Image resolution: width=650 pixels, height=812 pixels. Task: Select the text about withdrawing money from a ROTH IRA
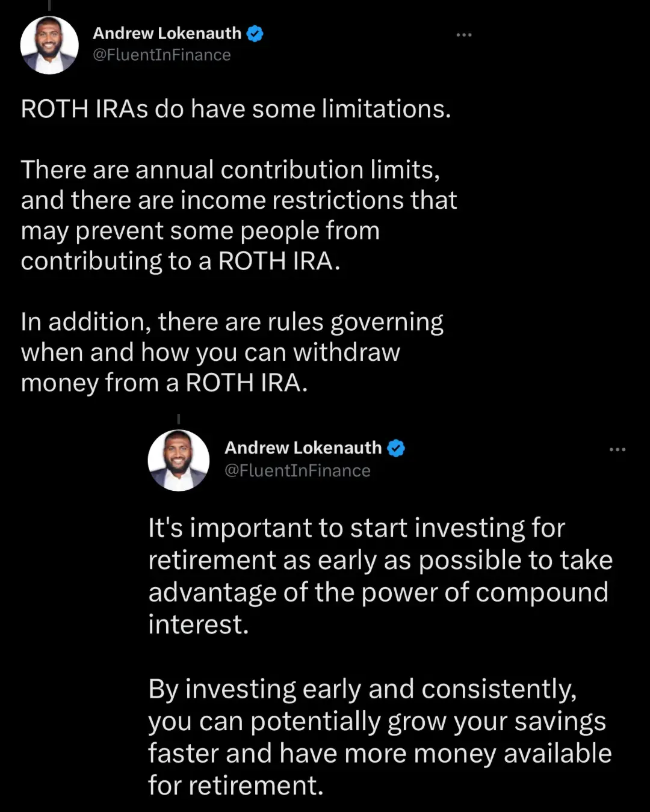pyautogui.click(x=232, y=352)
